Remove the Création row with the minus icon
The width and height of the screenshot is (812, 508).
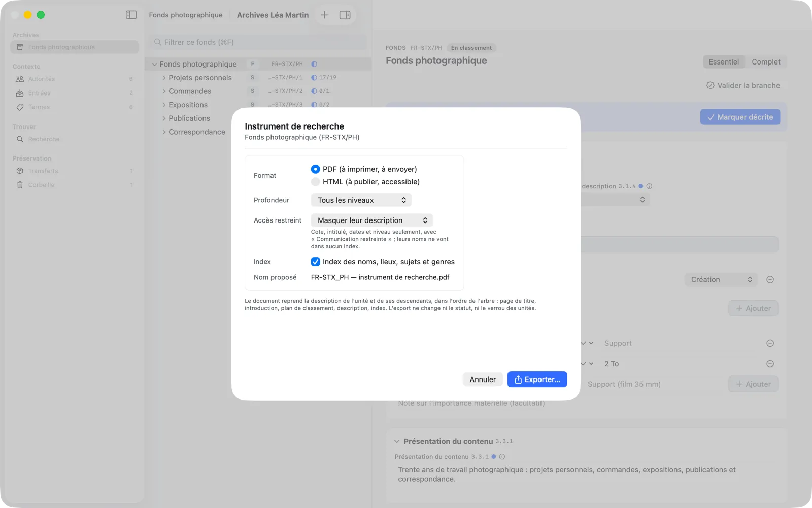coord(770,280)
